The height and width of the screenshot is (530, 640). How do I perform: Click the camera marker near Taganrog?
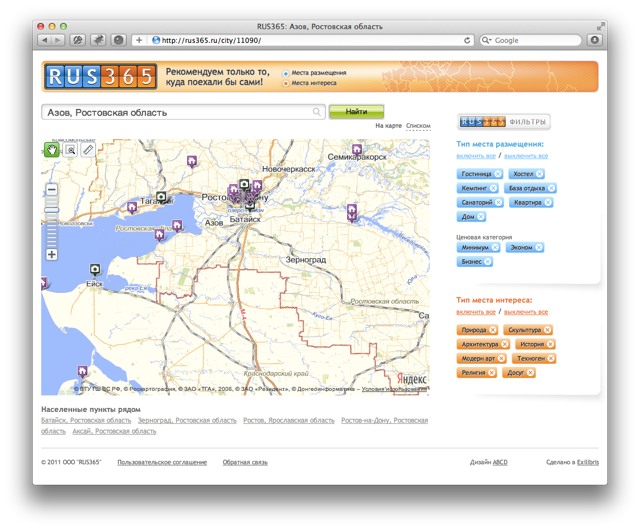click(161, 197)
